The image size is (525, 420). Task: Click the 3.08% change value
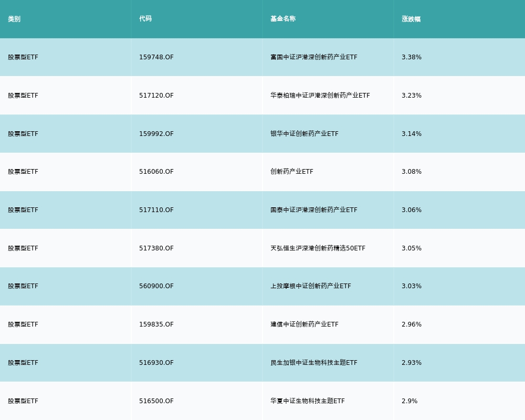[x=412, y=172]
